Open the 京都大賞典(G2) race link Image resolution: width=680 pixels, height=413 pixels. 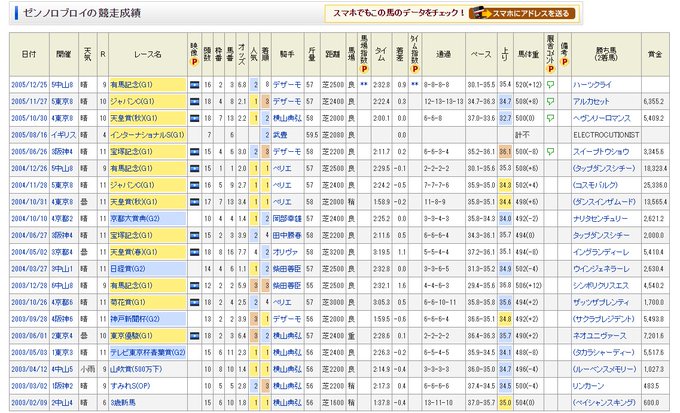click(135, 219)
